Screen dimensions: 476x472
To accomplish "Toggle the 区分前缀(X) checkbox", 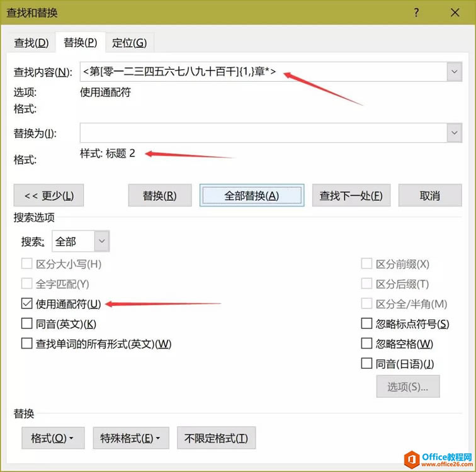I will (366, 264).
